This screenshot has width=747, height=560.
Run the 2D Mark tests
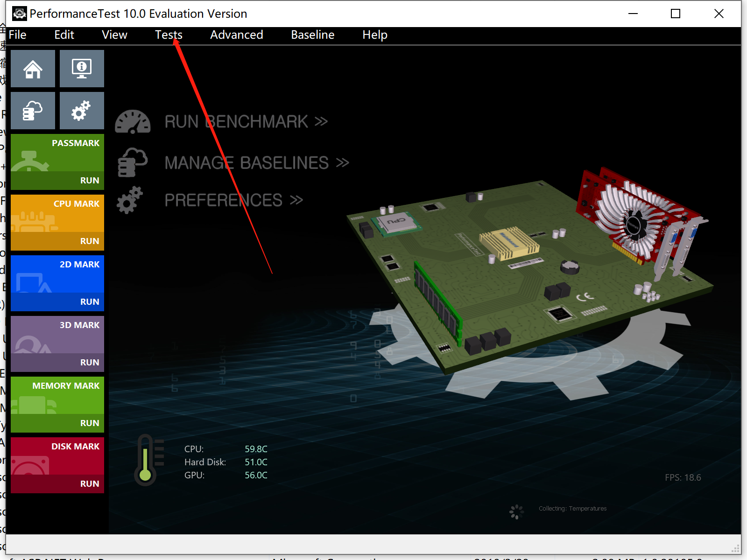point(57,302)
